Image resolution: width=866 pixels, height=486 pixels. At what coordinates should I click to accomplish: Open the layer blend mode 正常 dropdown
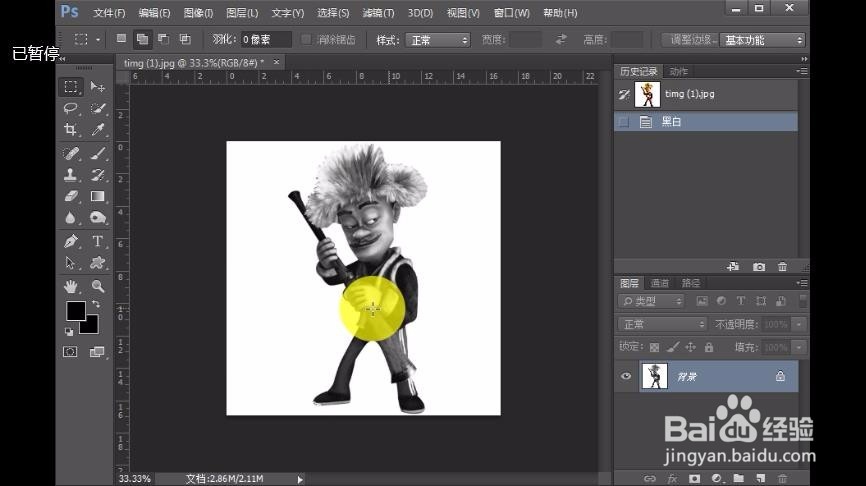662,324
